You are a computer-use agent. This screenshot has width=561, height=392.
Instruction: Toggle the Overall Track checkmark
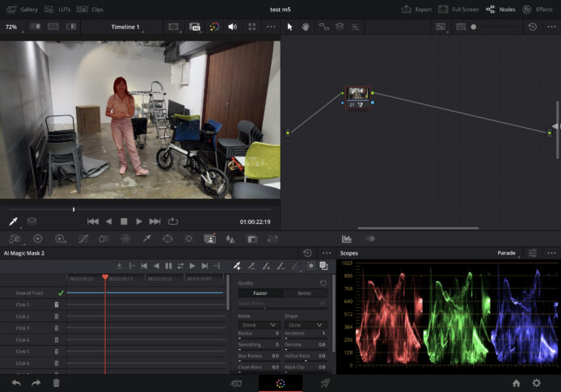(x=61, y=293)
